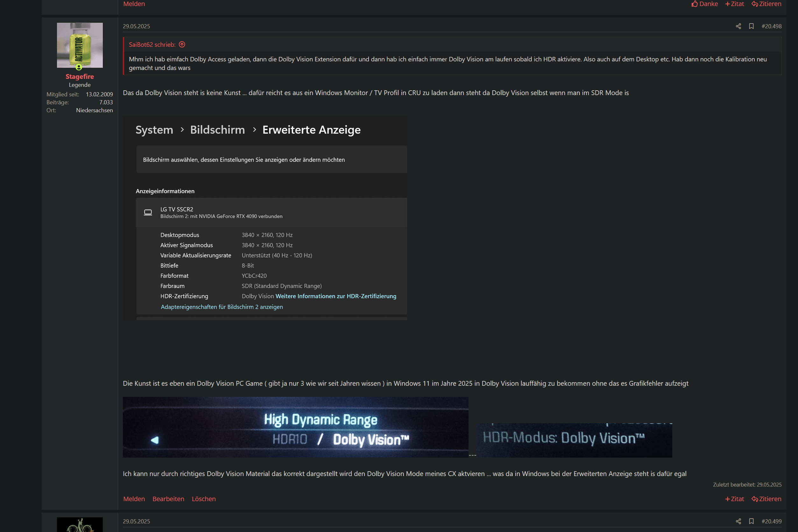Viewport: 798px width, 532px height.
Task: Open Adaptereigenschaften für Bildschirm 2 anzeigen
Action: pyautogui.click(x=222, y=307)
